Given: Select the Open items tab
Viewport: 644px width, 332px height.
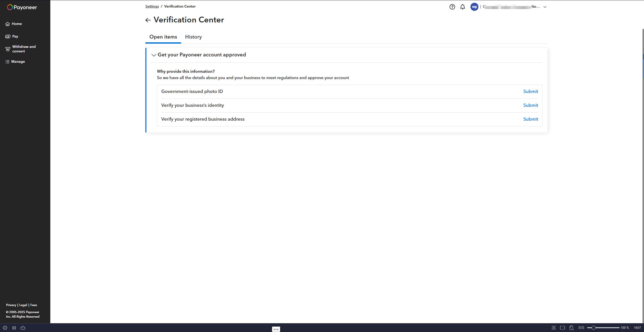Looking at the screenshot, I should [x=163, y=37].
